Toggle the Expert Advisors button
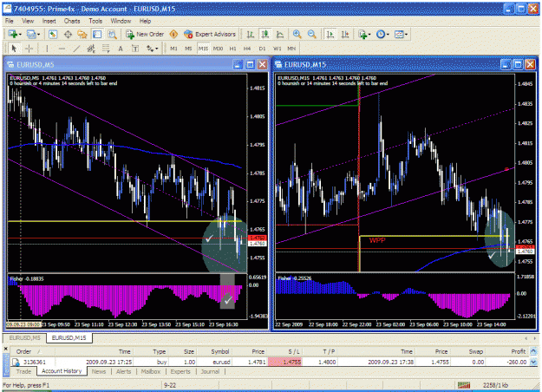Viewport: 542px width, 392px height. click(210, 34)
